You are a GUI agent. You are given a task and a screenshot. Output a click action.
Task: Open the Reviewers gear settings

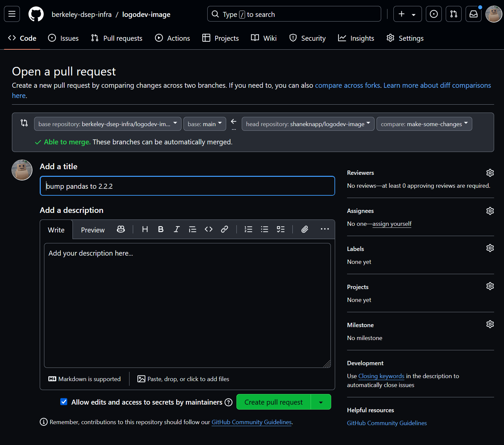point(490,173)
